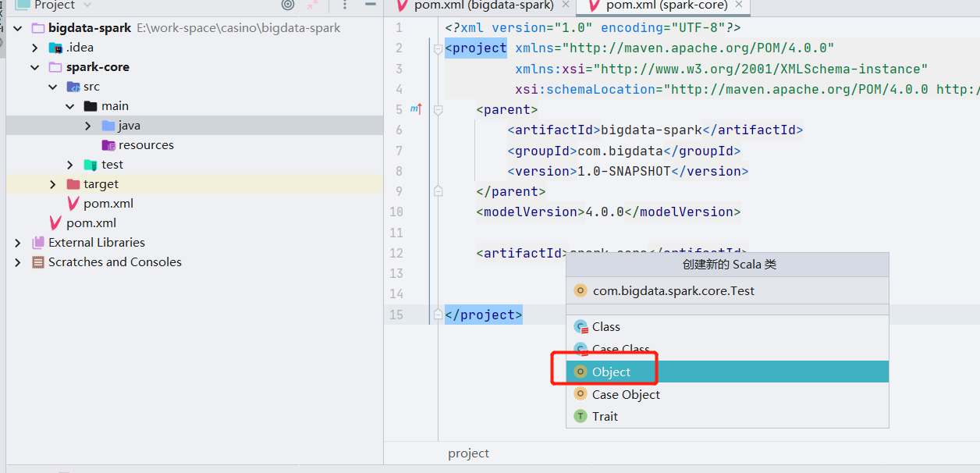Click line number 10 in gutter
980x473 pixels.
[396, 212]
